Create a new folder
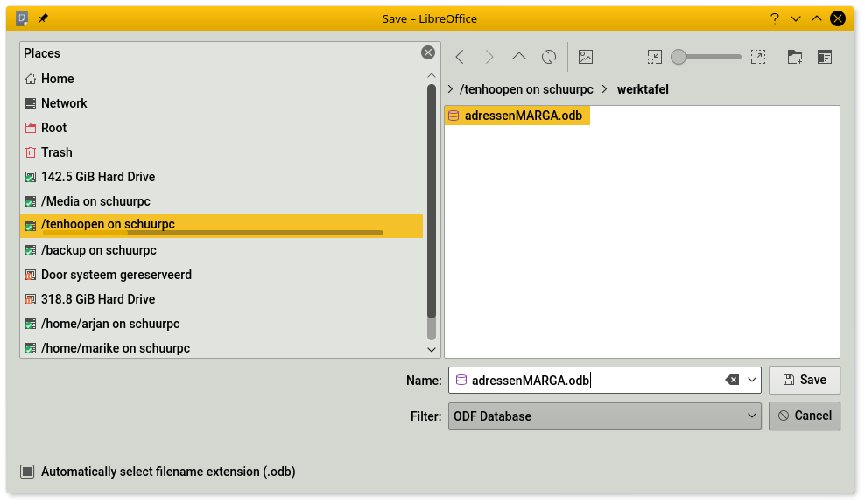The width and height of the screenshot is (865, 504). point(795,57)
